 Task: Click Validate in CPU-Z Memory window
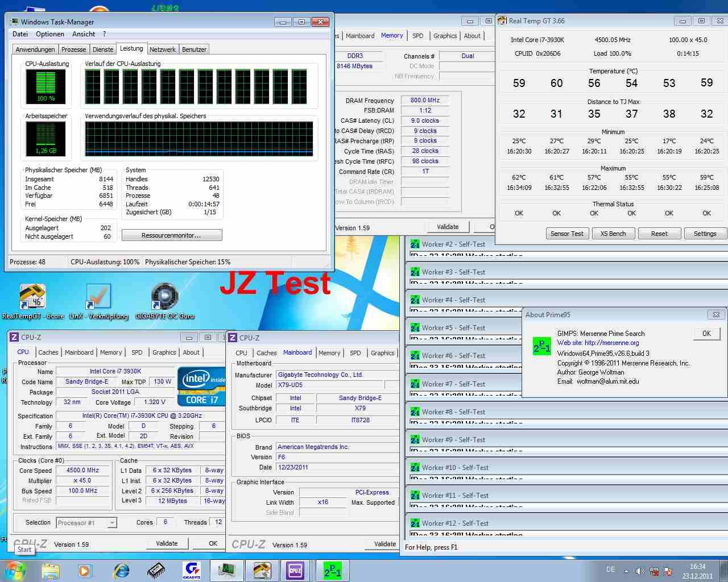(448, 227)
